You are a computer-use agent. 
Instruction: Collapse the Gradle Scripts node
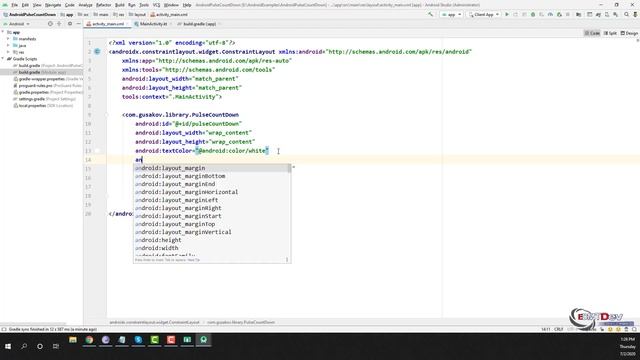tap(3, 59)
